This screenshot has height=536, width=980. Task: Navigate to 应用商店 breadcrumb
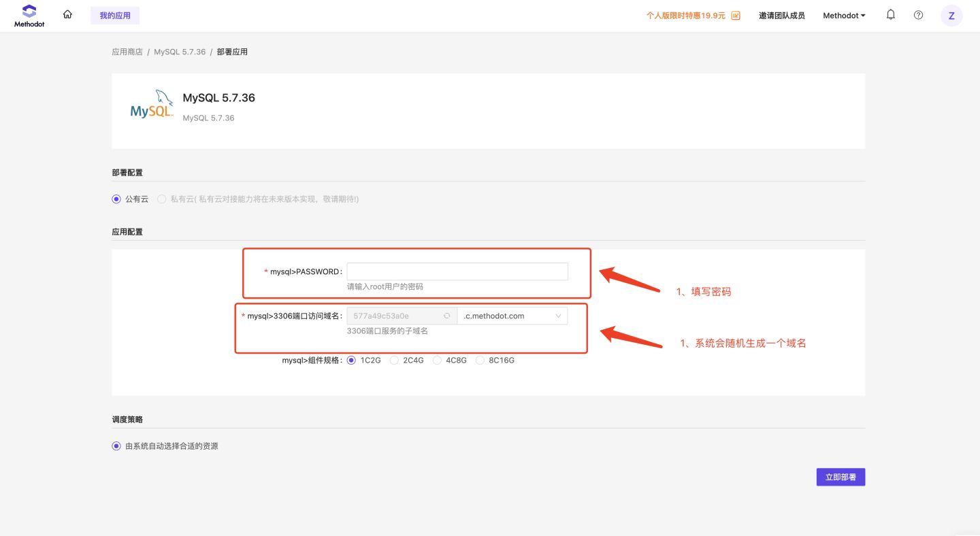127,52
